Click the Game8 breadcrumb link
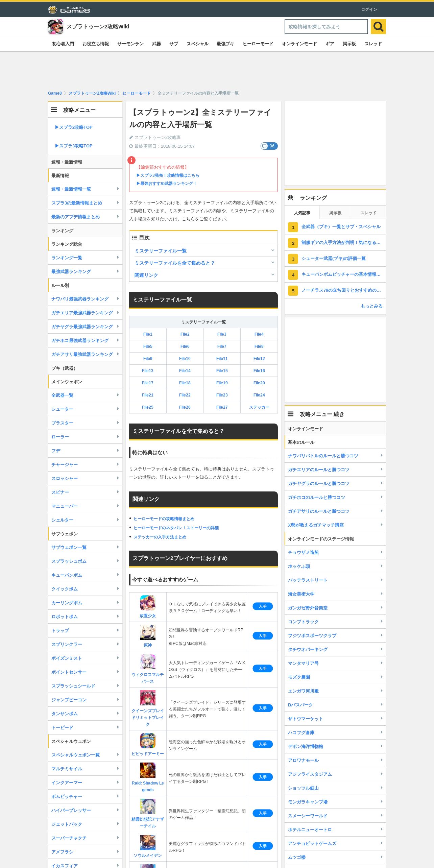This screenshot has height=868, width=434. (55, 93)
